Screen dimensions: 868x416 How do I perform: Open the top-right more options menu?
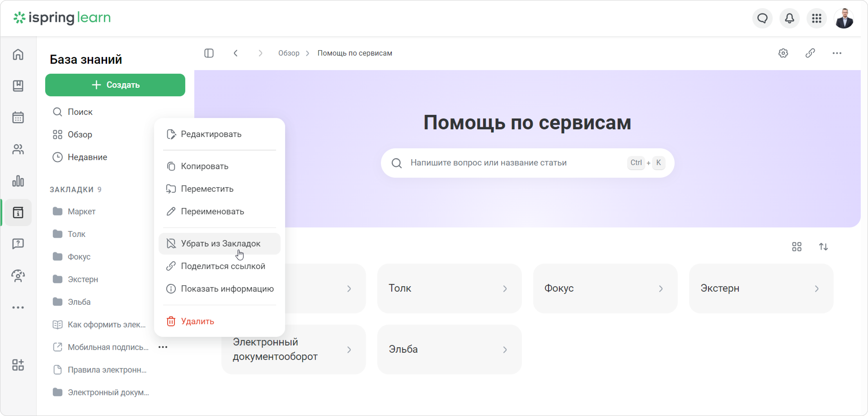click(x=837, y=53)
